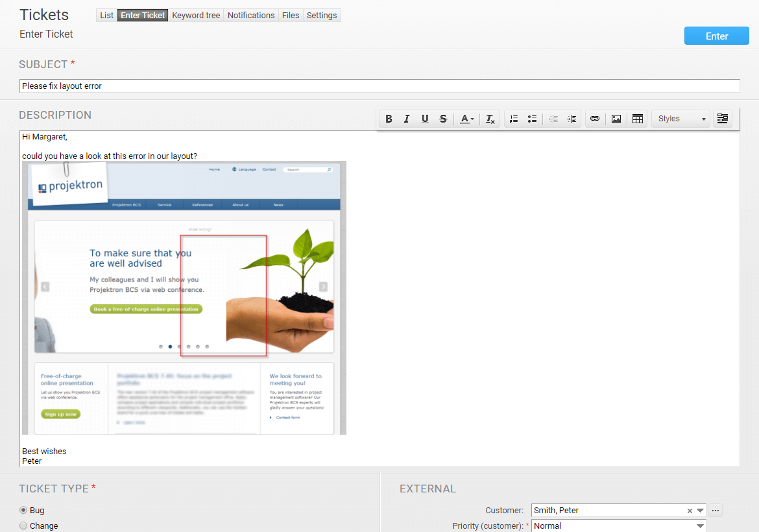Click the 'Best wishes' line in description
This screenshot has height=532, width=759.
click(x=44, y=451)
